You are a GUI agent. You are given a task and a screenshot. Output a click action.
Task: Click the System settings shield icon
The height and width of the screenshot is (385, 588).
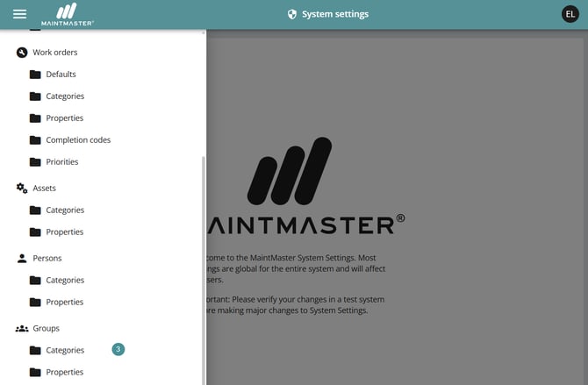click(x=292, y=14)
